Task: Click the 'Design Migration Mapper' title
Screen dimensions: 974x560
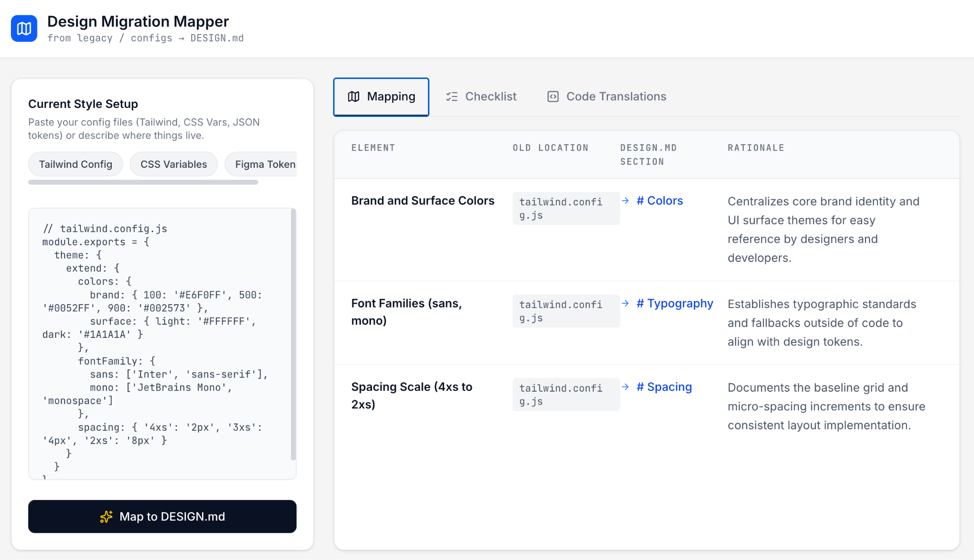Action: (138, 21)
